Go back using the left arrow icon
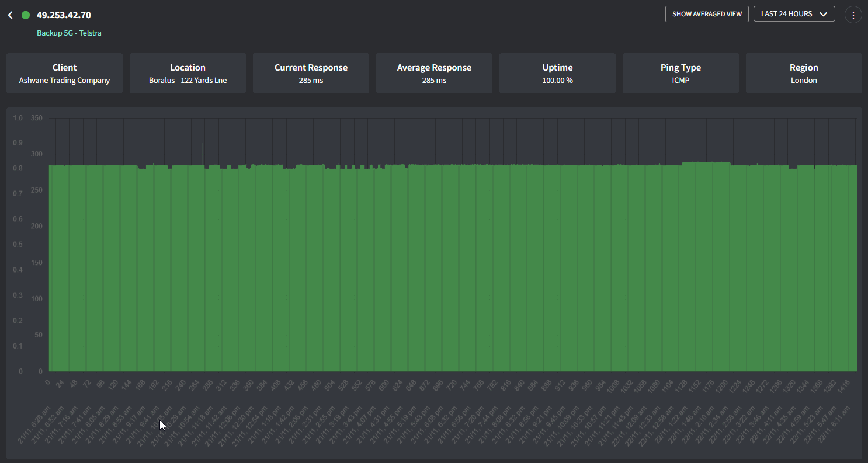 [x=10, y=15]
